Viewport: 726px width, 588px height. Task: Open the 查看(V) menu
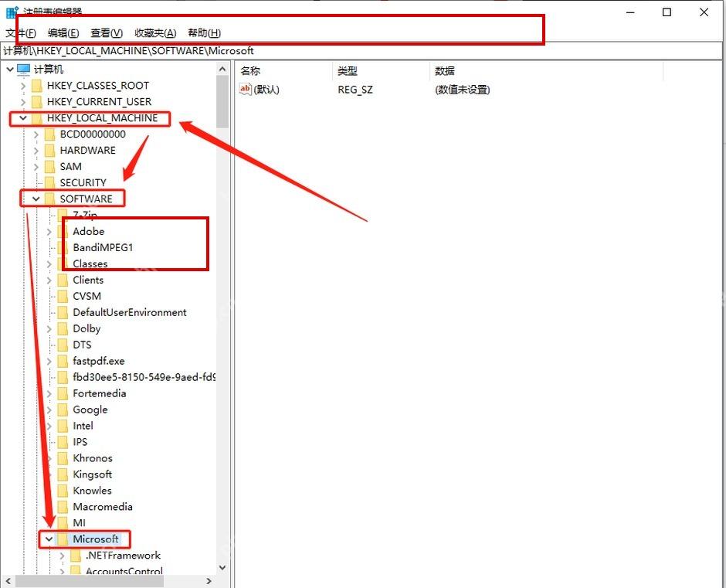click(x=107, y=33)
